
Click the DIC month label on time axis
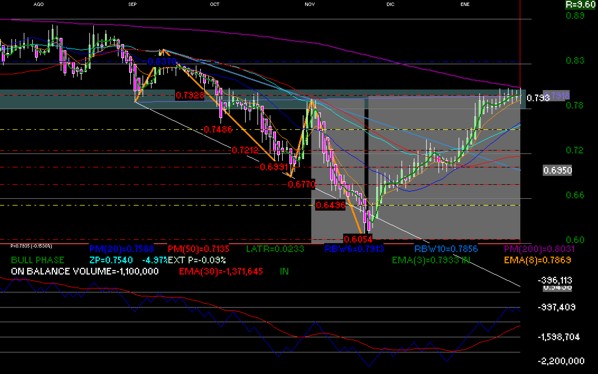click(x=390, y=4)
